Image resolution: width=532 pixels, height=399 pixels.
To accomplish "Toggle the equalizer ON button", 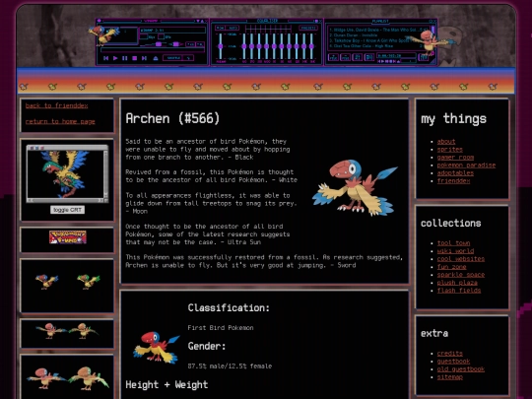I will pos(221,28).
